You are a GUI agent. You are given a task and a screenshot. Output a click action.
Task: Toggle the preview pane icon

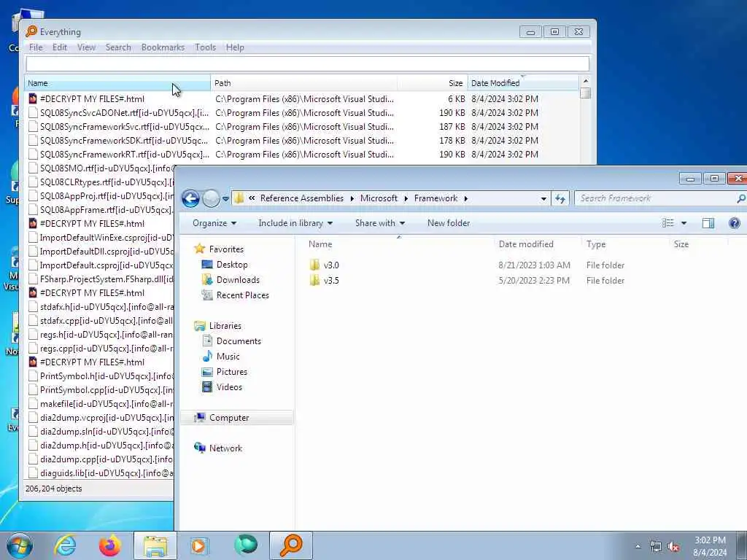click(x=708, y=223)
